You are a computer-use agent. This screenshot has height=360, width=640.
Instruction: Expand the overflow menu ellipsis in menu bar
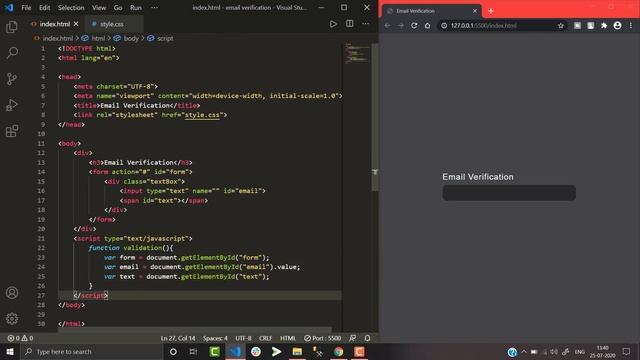pos(154,7)
